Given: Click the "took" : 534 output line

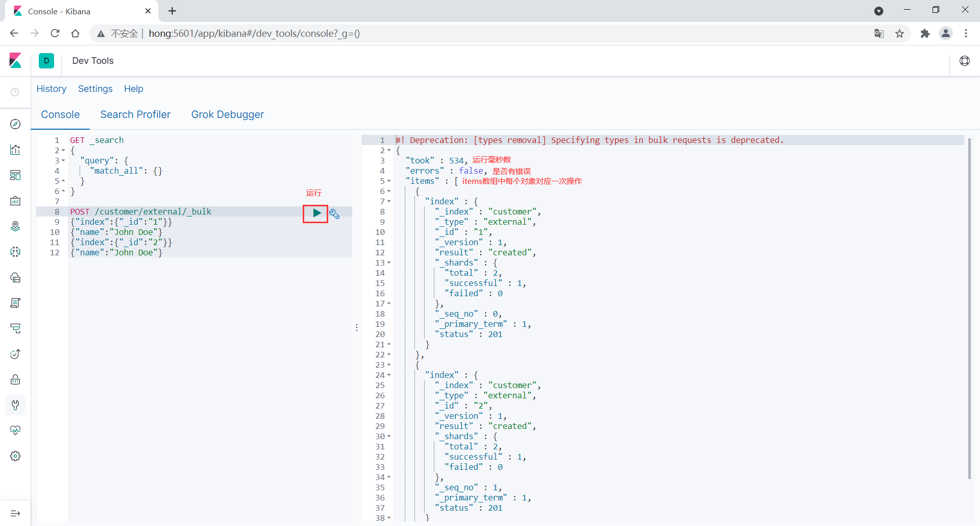Looking at the screenshot, I should [x=436, y=160].
